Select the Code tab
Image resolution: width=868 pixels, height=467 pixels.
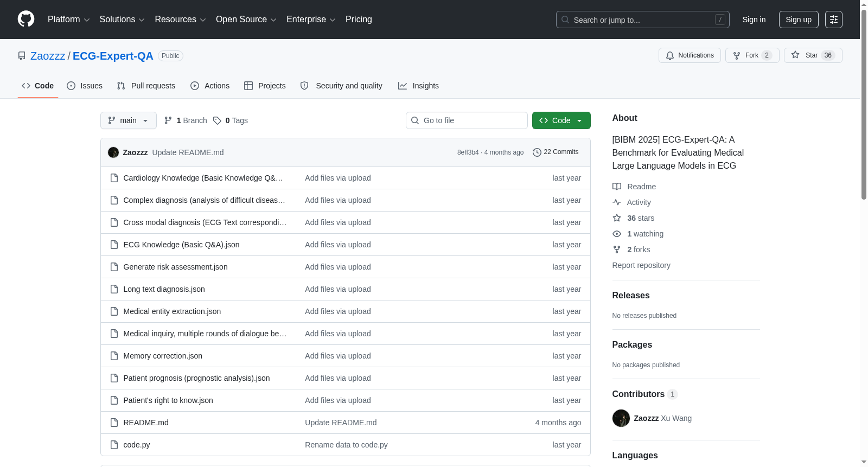point(38,86)
